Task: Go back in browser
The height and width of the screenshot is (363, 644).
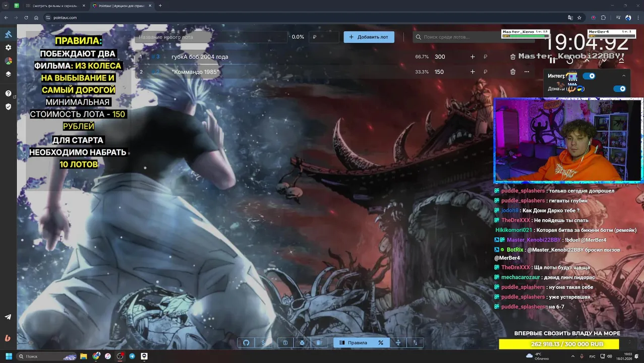Action: click(6, 18)
